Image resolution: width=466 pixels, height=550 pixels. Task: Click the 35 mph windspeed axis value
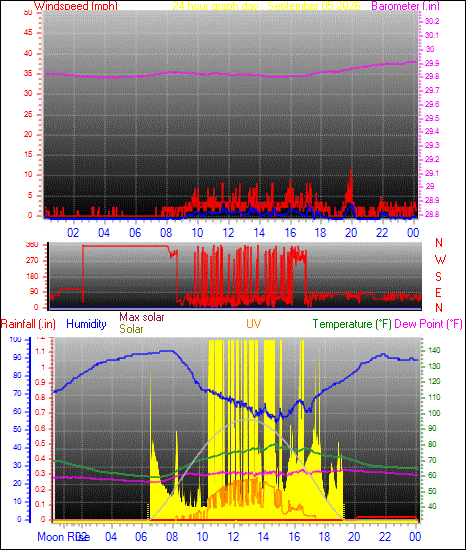point(28,74)
